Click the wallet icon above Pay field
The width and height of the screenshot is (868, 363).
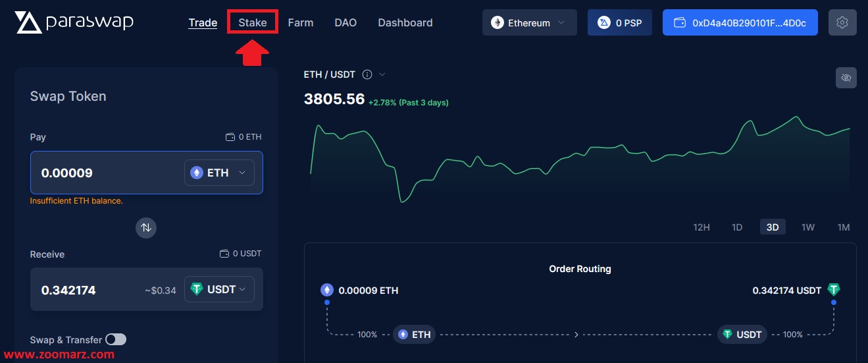point(230,137)
